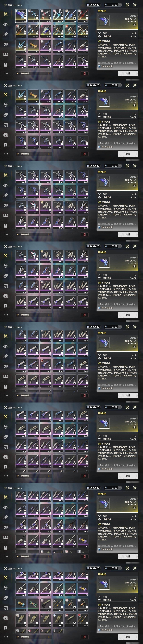
Task: Close the topmost inventory with the X icon
Action: pos(135,5)
